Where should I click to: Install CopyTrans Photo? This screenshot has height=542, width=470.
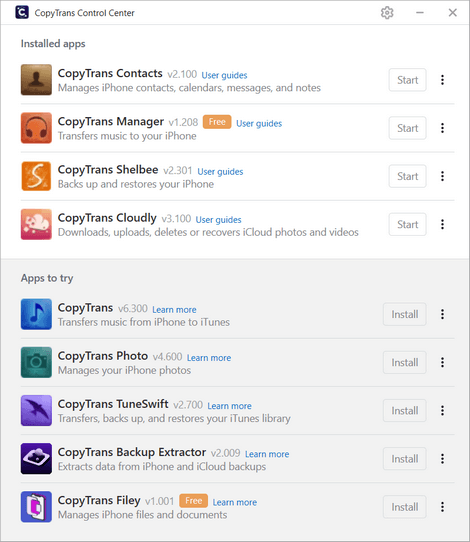click(405, 362)
